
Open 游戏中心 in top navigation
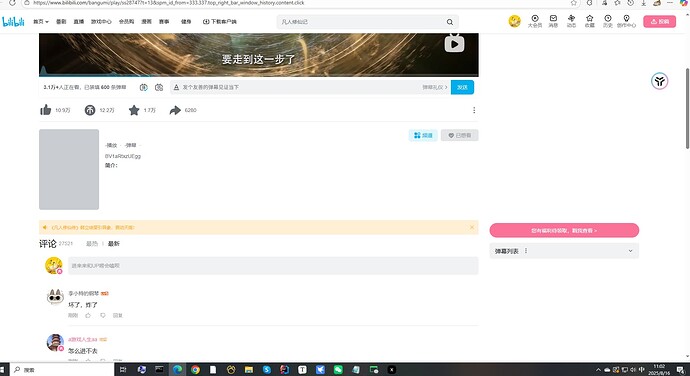coord(101,22)
